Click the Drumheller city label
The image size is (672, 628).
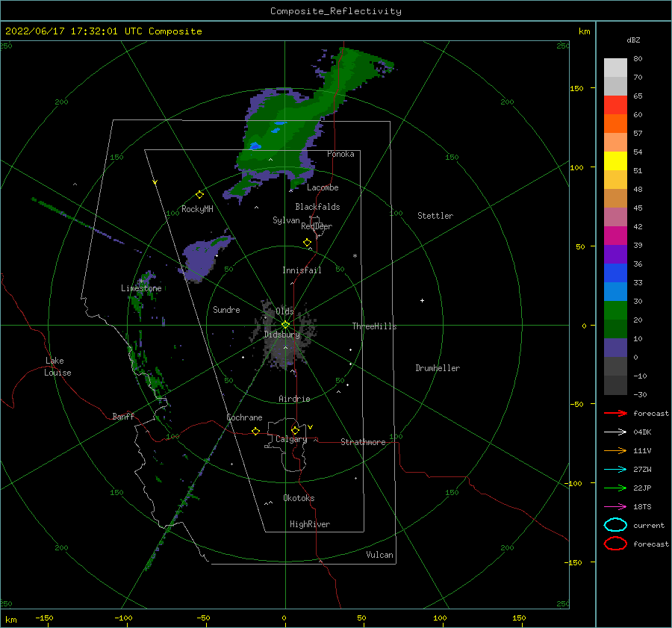click(x=438, y=368)
